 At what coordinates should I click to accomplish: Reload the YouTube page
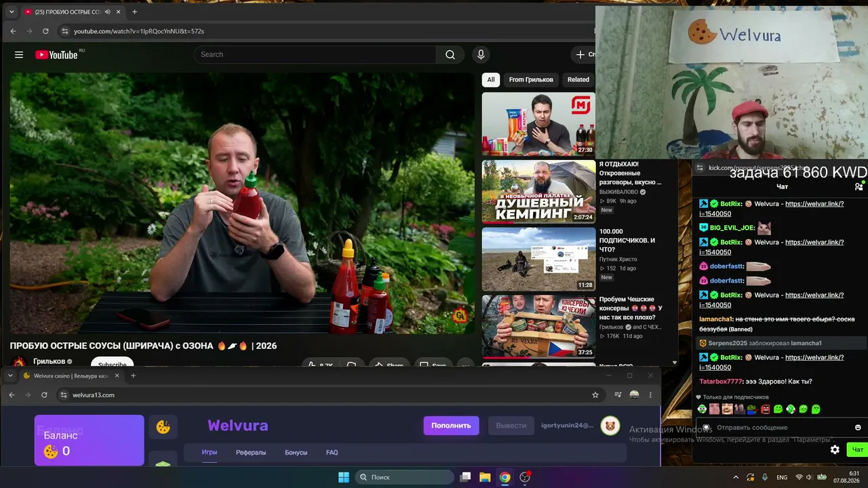(45, 31)
